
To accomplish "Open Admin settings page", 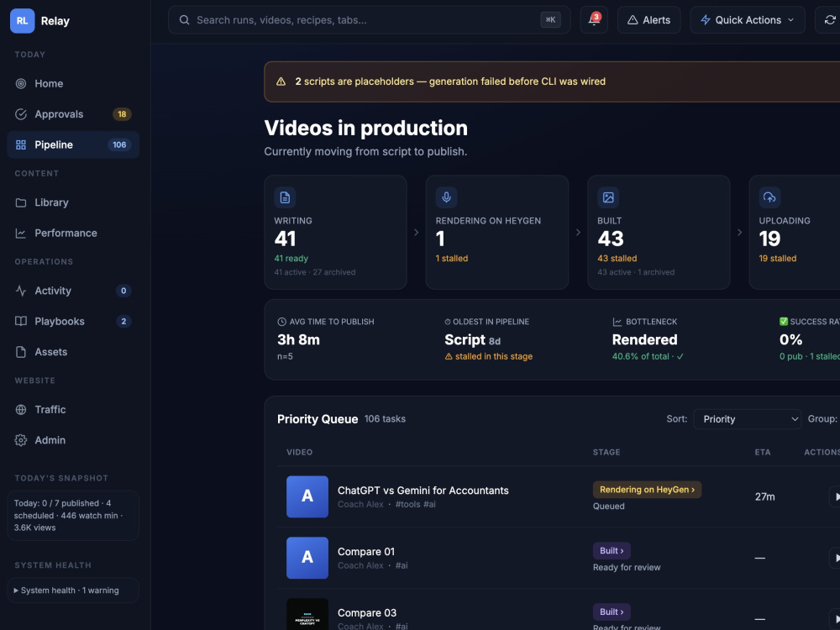I will click(73, 440).
